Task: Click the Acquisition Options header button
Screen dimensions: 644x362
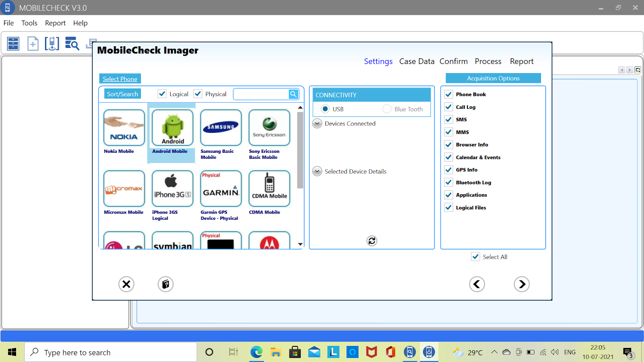Action: pyautogui.click(x=493, y=78)
